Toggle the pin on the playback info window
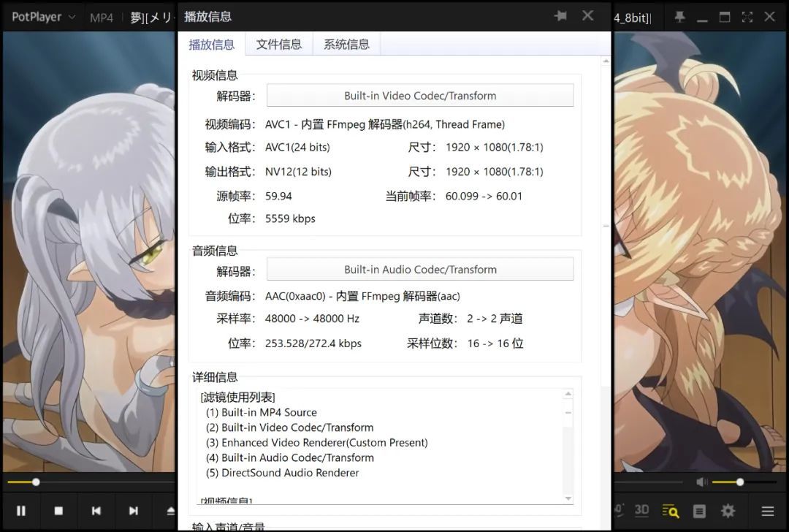 coord(560,15)
